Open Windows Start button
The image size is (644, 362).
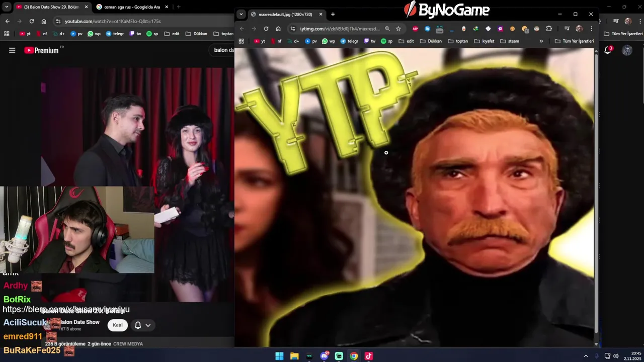279,356
